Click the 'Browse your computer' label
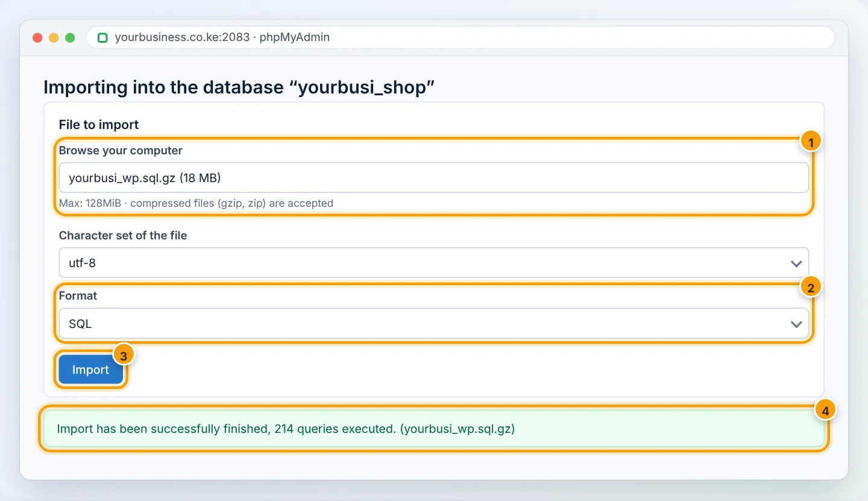The width and height of the screenshot is (868, 501). point(121,150)
